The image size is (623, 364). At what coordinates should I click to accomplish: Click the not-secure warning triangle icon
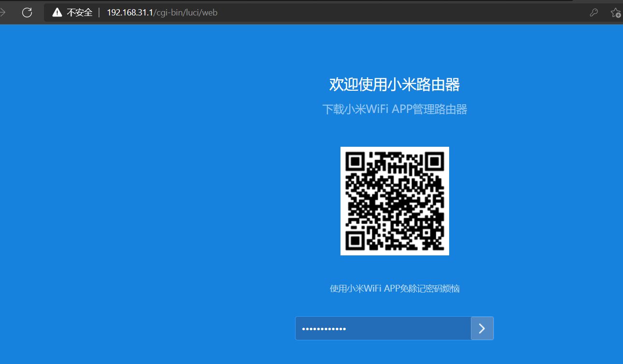tap(57, 13)
